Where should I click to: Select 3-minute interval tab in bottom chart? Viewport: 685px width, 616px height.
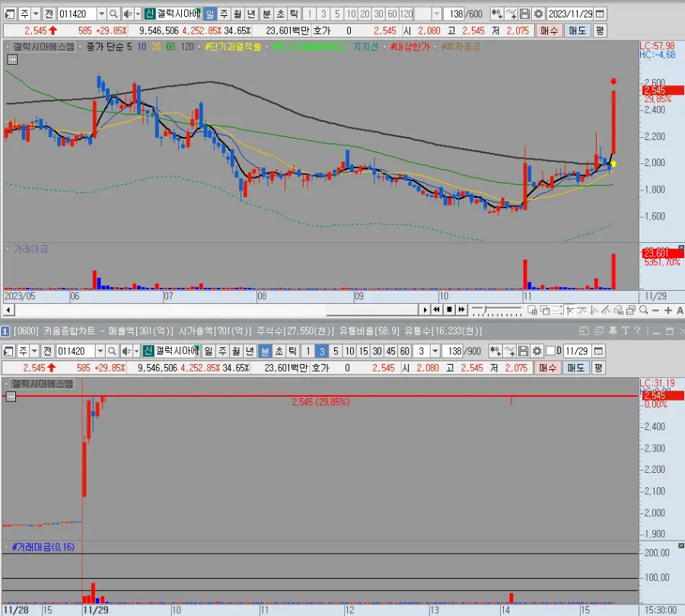click(x=322, y=351)
